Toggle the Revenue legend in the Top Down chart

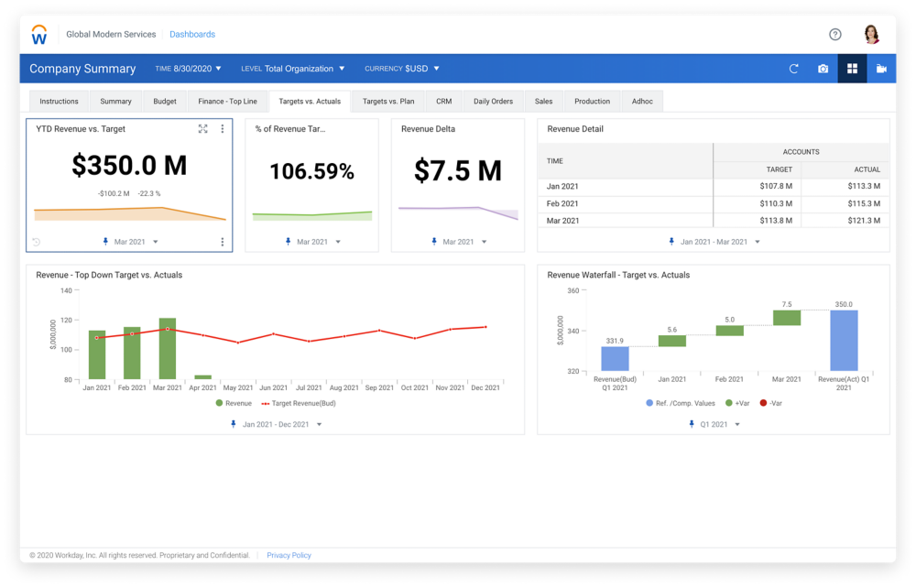[x=236, y=401]
